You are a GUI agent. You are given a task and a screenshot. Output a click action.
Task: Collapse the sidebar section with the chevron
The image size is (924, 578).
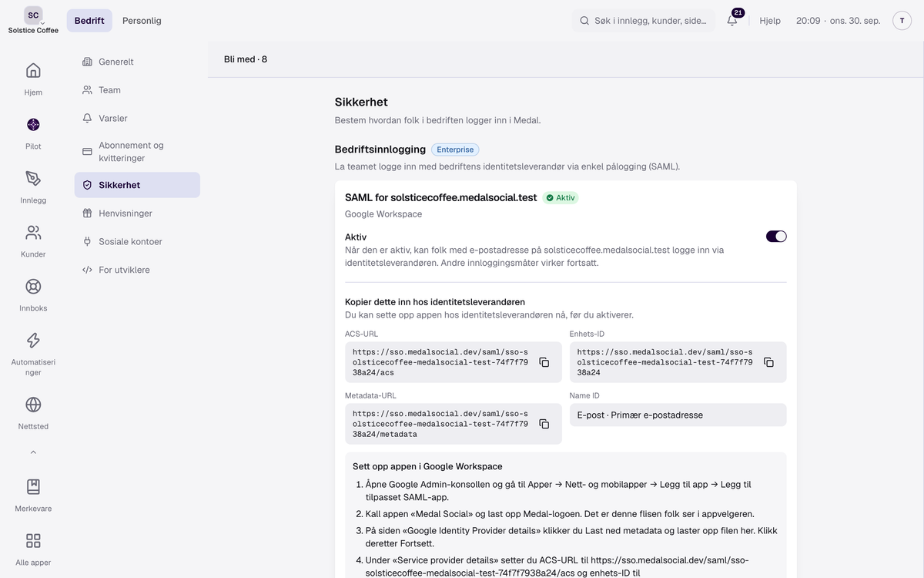[33, 452]
